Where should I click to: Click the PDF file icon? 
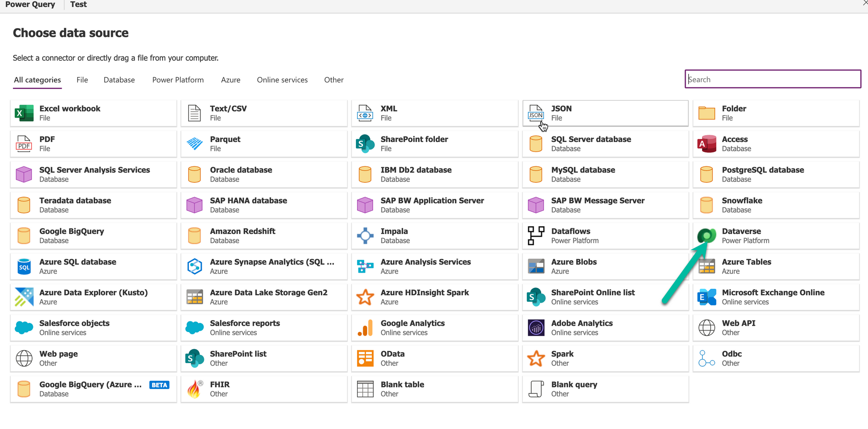(24, 144)
